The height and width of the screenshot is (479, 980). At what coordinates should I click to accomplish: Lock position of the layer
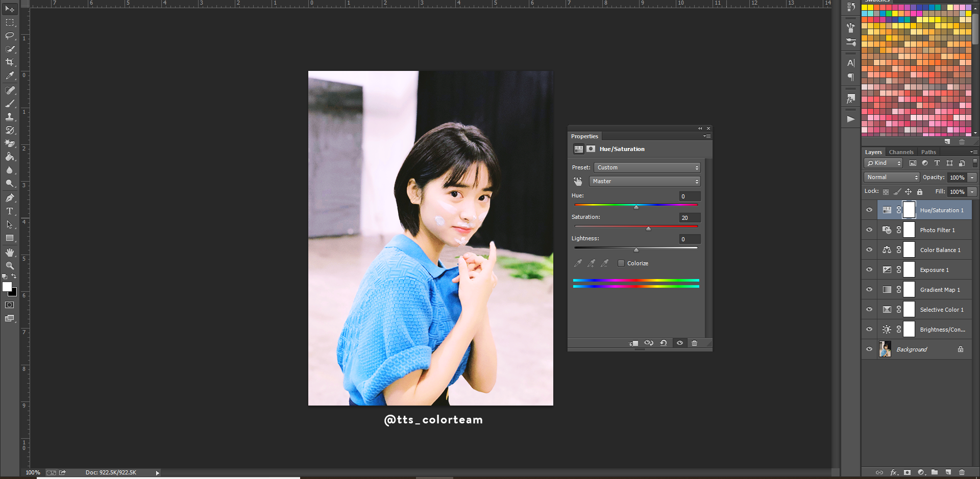tap(908, 192)
